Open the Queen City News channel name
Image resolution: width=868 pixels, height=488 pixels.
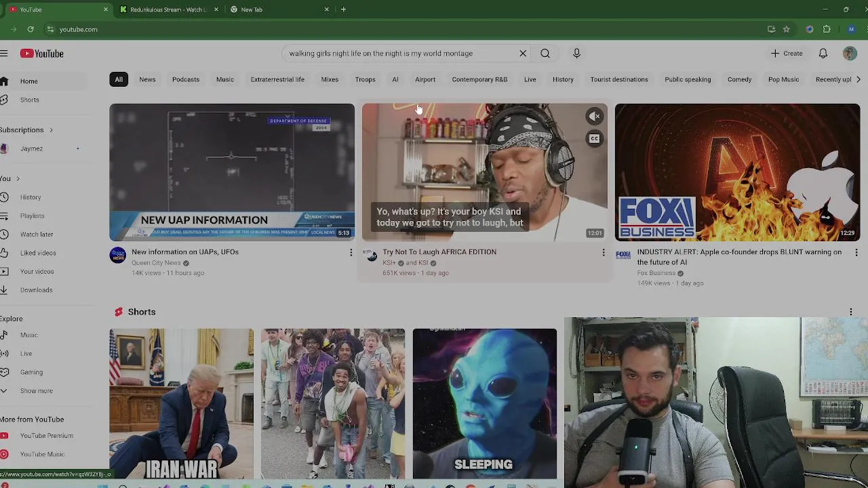coord(156,263)
